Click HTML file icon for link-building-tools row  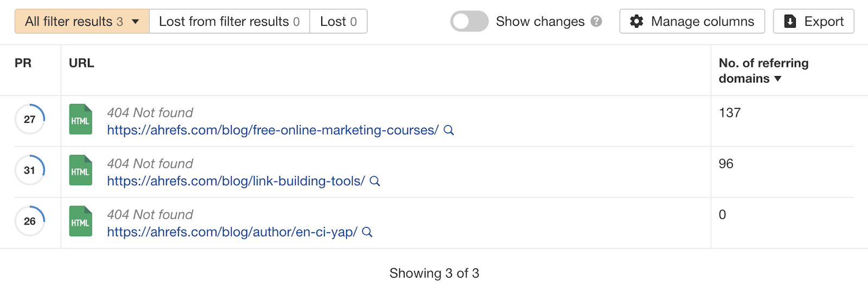click(x=80, y=171)
